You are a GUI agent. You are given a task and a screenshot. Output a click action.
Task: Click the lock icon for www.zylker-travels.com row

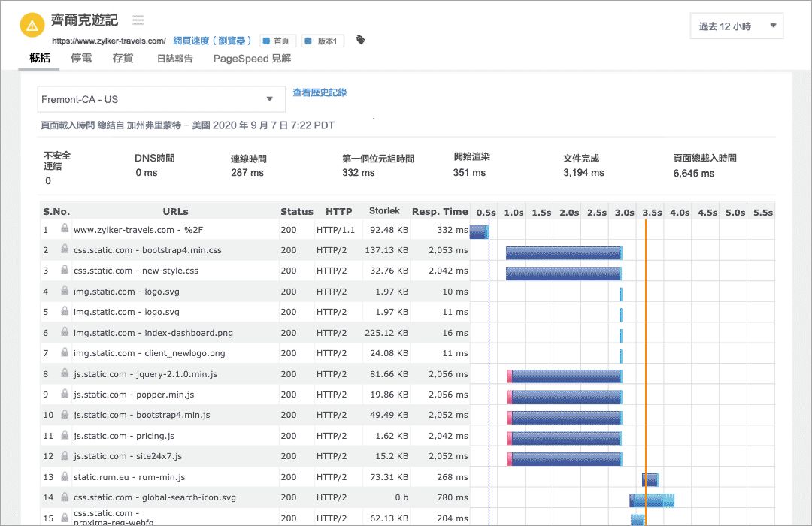point(65,229)
